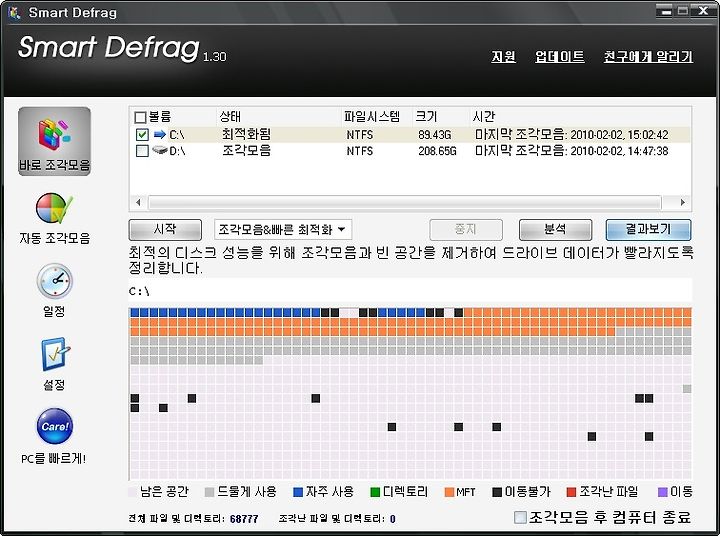Select the 일정 label in sidebar
The height and width of the screenshot is (536, 720).
click(x=54, y=311)
